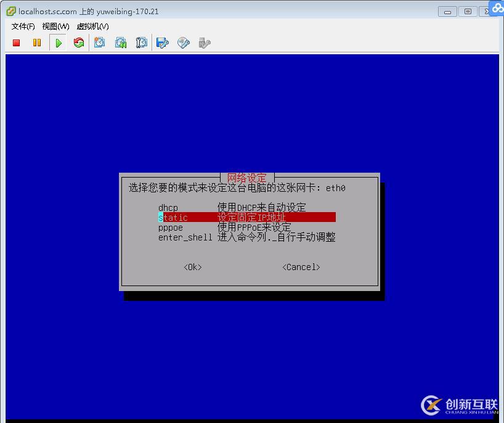Confirm with the OK button
This screenshot has height=423, width=504.
tap(192, 266)
